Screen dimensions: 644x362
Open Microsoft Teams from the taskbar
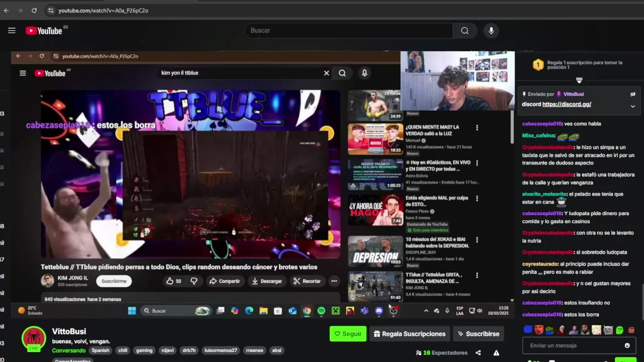364,311
